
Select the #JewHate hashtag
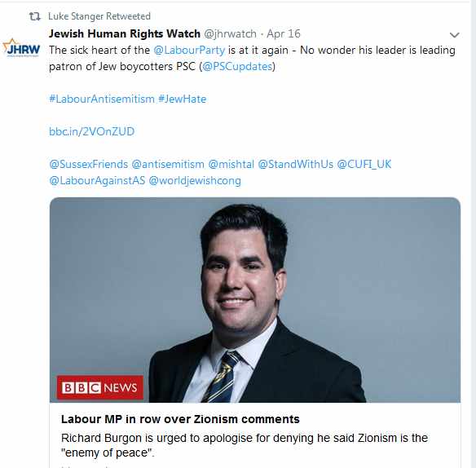182,99
